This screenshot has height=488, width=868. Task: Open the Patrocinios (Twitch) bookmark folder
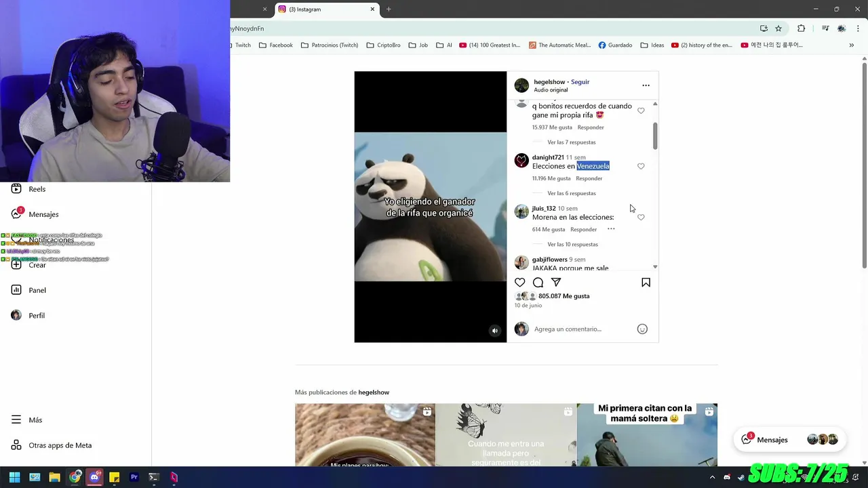coord(329,45)
